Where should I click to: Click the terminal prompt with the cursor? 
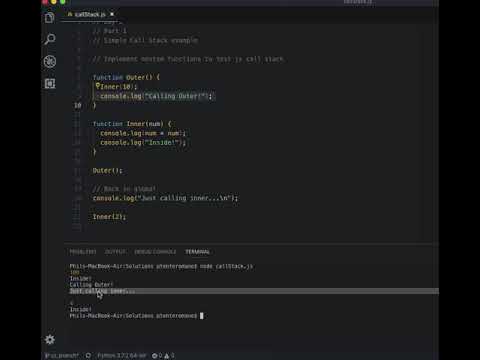(136, 316)
